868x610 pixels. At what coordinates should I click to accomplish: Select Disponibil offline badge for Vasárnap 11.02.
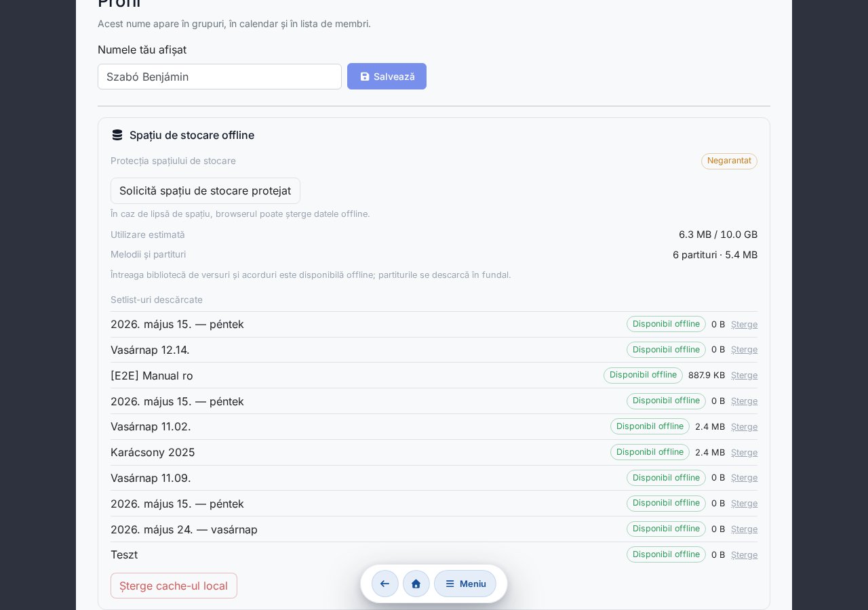click(650, 426)
